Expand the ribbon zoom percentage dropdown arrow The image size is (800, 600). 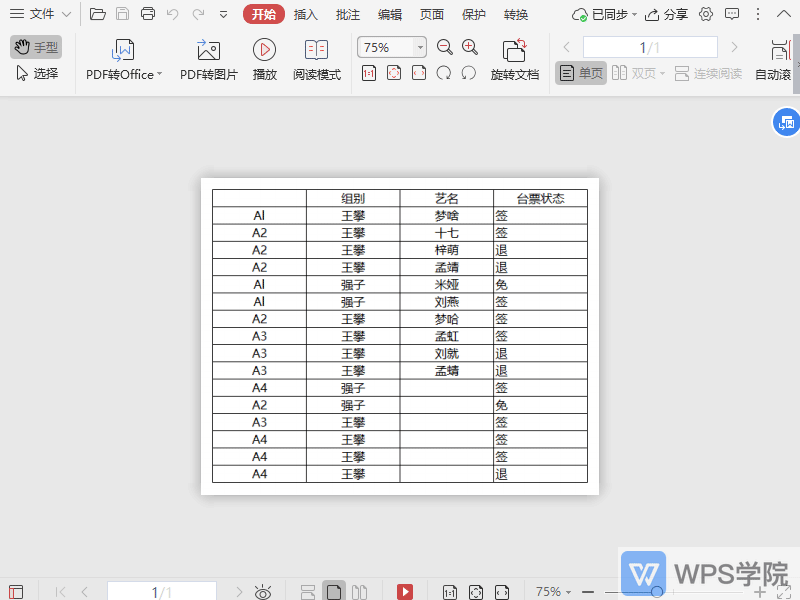pos(420,47)
